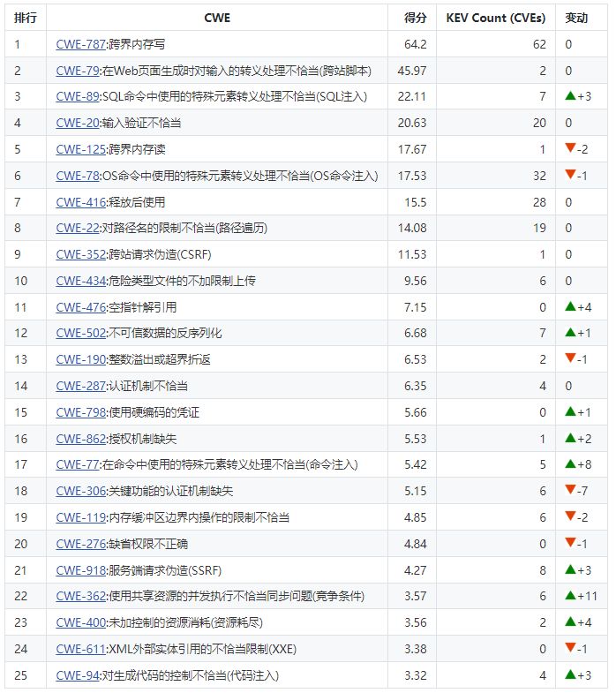616x693 pixels.
Task: Select the score 11.53 cell
Action: (412, 254)
